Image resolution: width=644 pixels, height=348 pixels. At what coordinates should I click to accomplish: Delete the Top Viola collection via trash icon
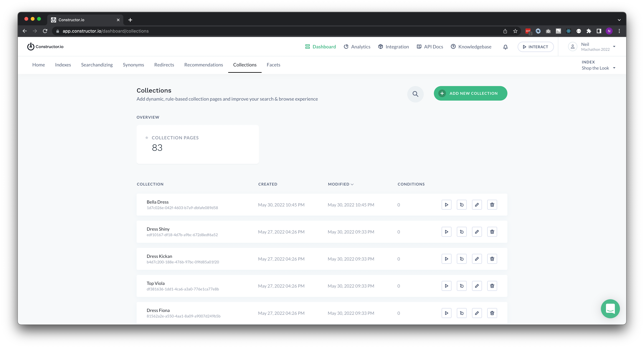click(492, 286)
